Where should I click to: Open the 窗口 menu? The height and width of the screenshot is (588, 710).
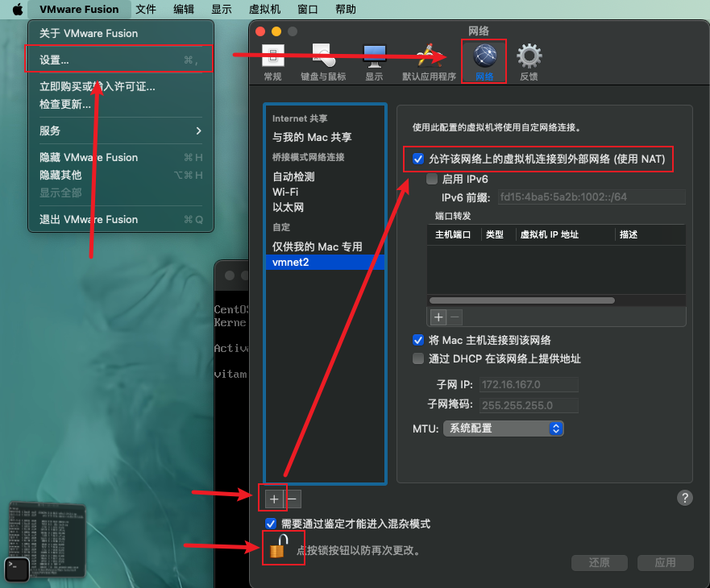pyautogui.click(x=308, y=9)
